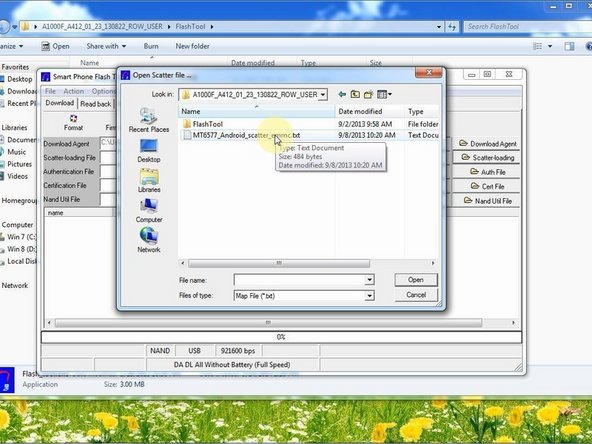Click the NAND status bar cell
592x444 pixels.
tap(160, 351)
